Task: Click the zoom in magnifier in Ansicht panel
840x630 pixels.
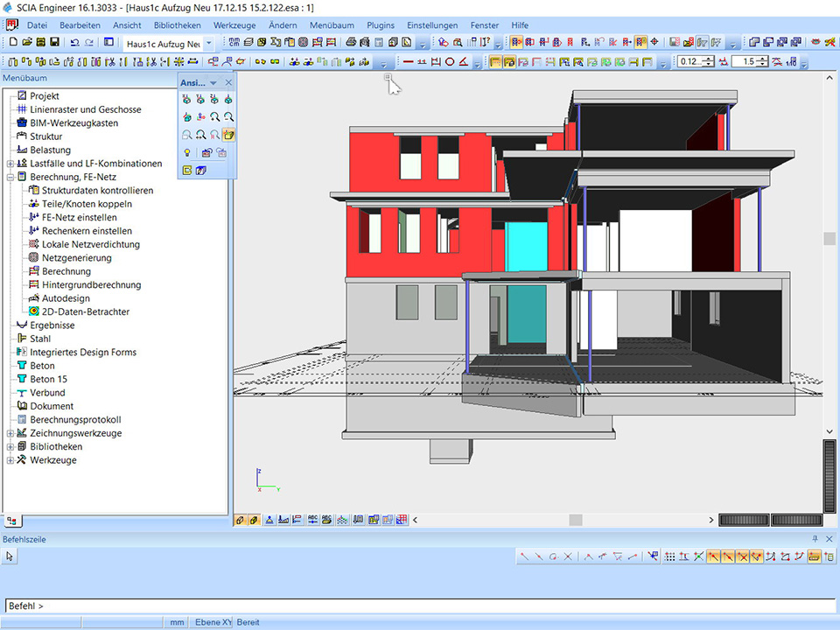Action: click(x=215, y=117)
